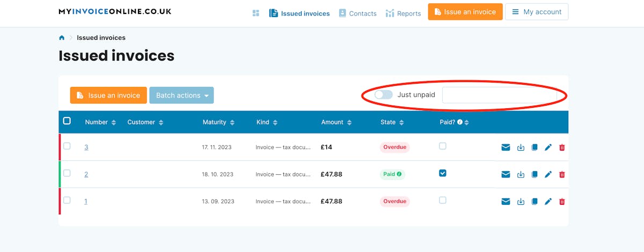Open the My account menu
This screenshot has width=644, height=252.
click(537, 12)
